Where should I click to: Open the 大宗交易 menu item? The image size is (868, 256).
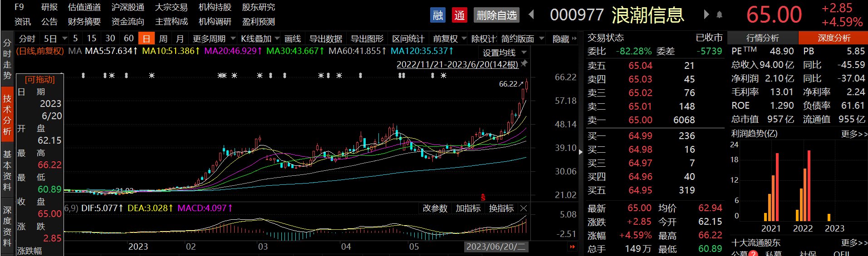[172, 7]
